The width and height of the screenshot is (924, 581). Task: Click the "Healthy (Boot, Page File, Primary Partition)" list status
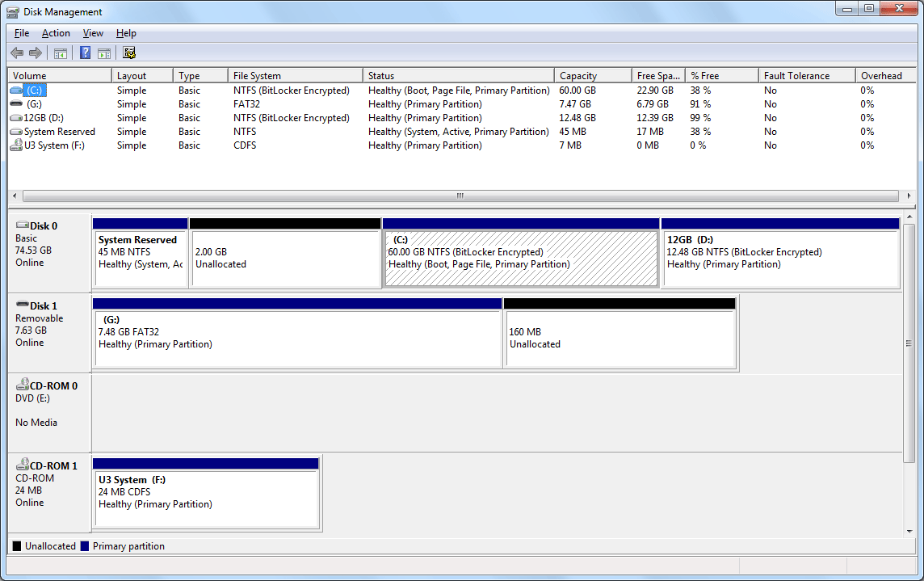(459, 91)
